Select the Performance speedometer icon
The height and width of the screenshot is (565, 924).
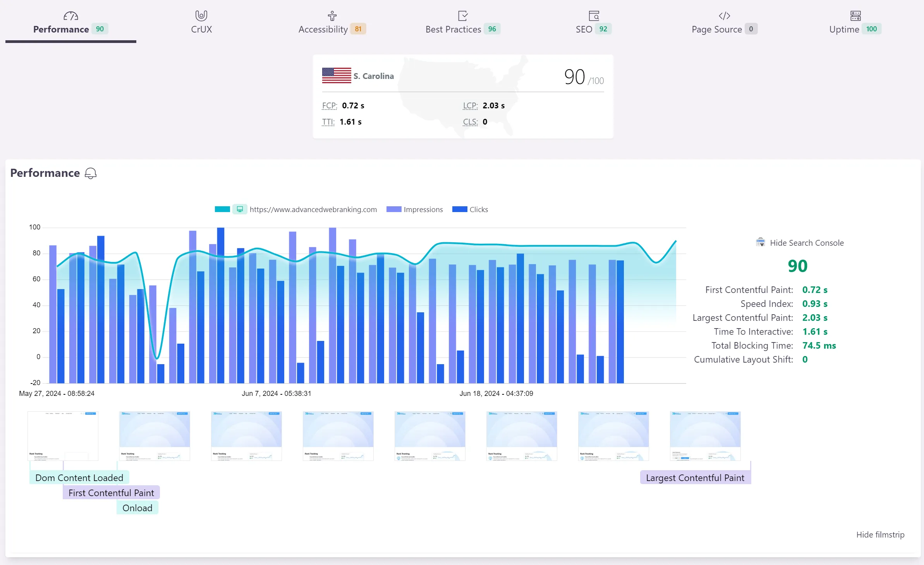[71, 16]
